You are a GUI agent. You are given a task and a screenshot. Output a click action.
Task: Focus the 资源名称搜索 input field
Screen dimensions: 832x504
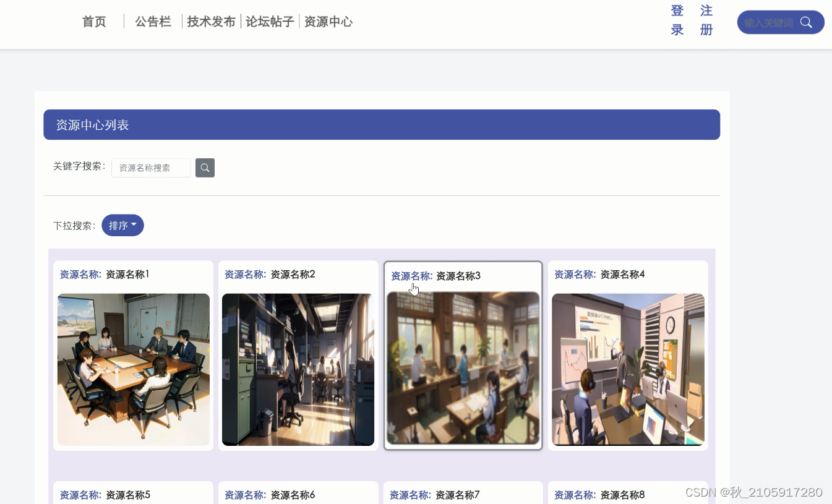click(x=151, y=168)
